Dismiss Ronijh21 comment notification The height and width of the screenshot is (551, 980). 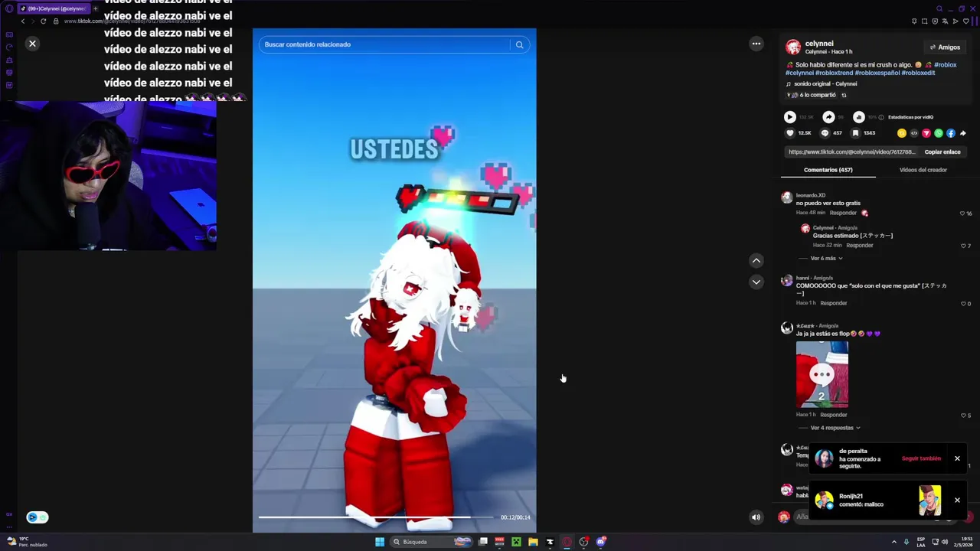point(956,500)
